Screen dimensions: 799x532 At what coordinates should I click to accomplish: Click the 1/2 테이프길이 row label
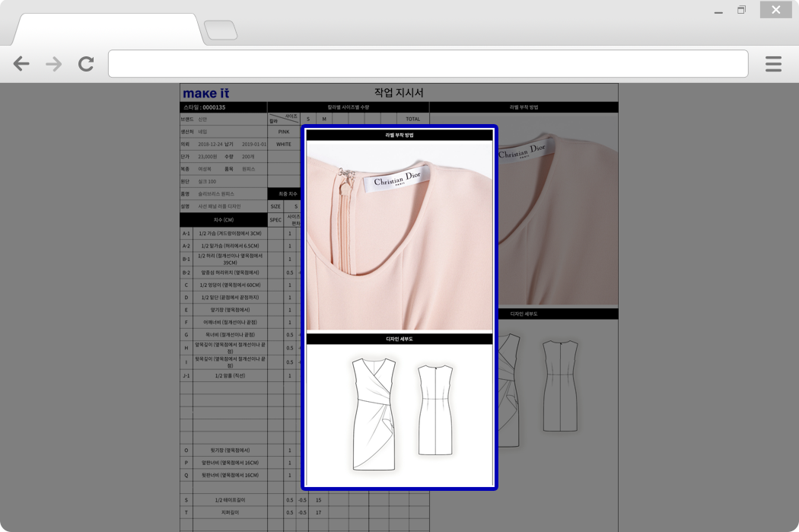click(230, 500)
